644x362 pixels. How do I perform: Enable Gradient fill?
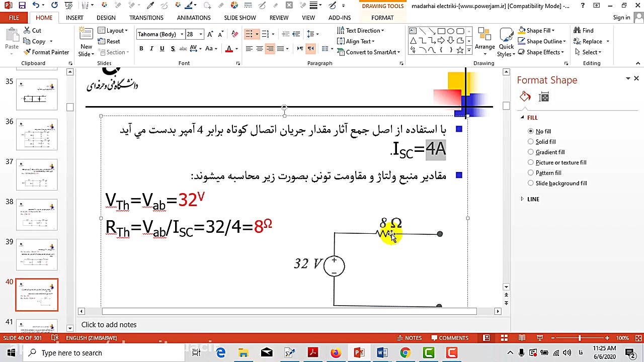pyautogui.click(x=531, y=152)
